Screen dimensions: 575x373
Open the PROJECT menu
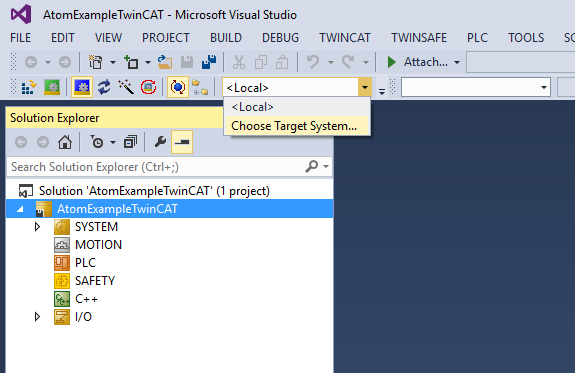(166, 38)
